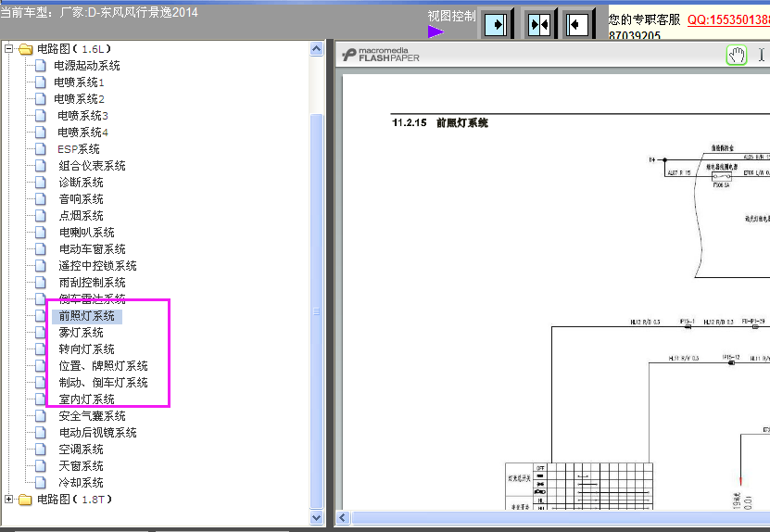Image resolution: width=770 pixels, height=532 pixels.
Task: Open the 诊断系统 diagram
Action: pos(81,183)
